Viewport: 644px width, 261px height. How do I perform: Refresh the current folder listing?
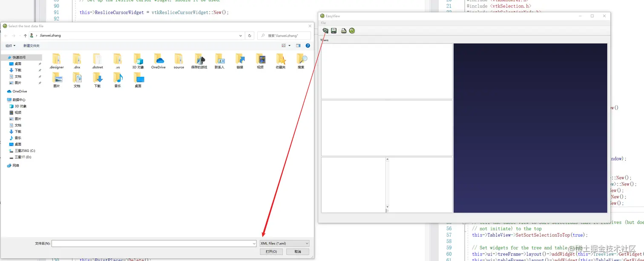250,36
